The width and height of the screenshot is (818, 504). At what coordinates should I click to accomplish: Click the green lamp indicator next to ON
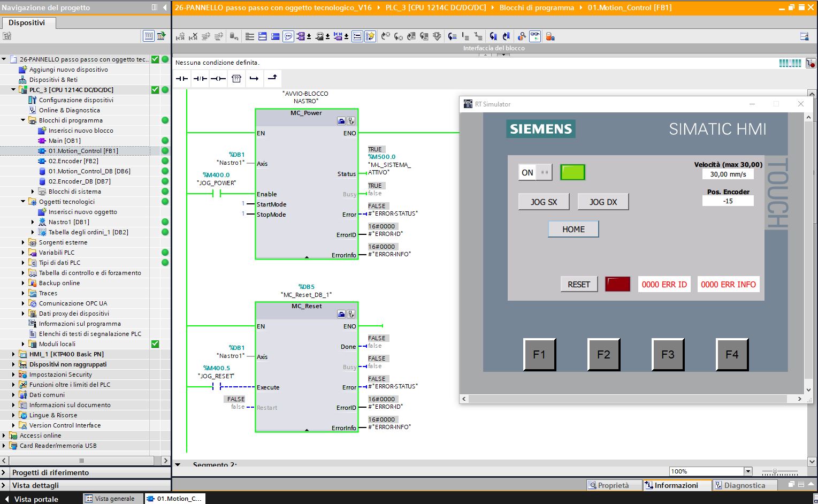[572, 172]
